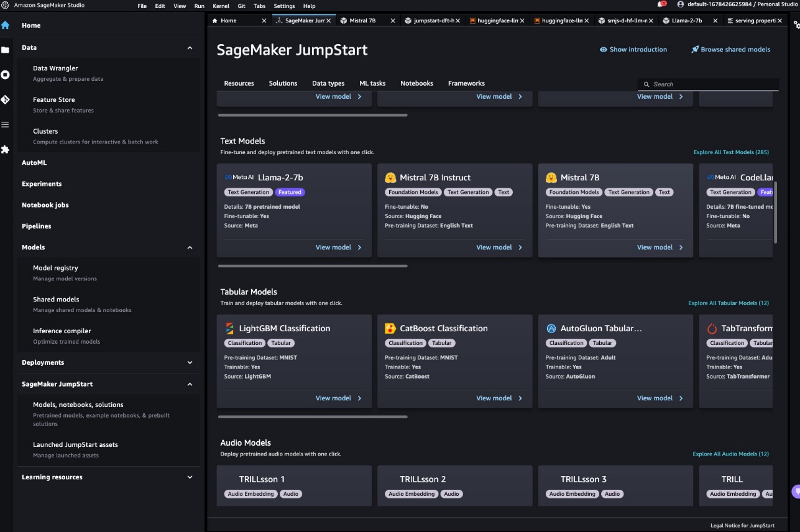Open the Git sidebar icon
800x532 pixels.
click(x=5, y=99)
